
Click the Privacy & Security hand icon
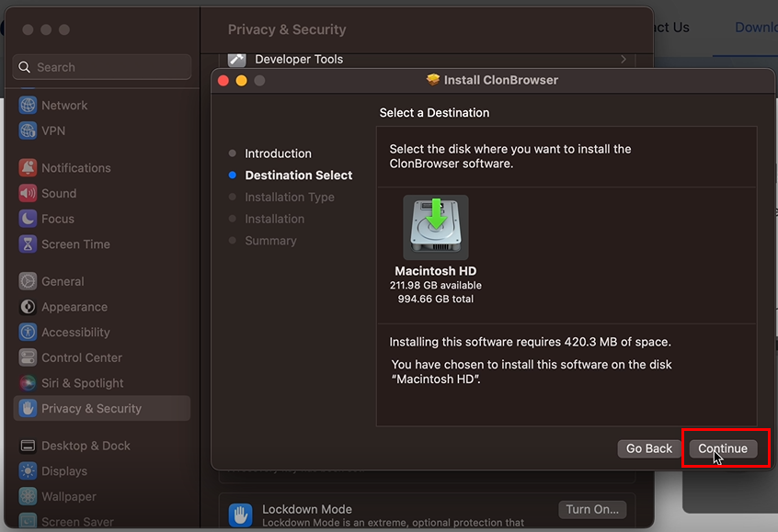pos(28,409)
